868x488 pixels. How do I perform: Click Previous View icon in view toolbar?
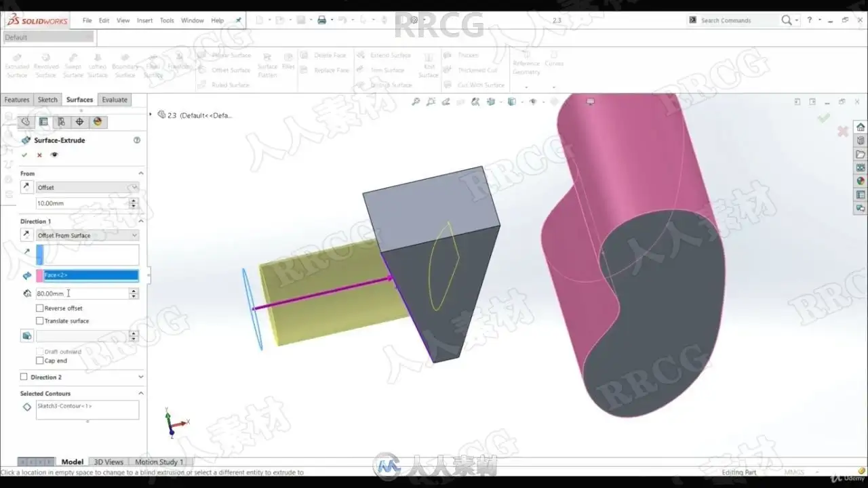(x=446, y=102)
